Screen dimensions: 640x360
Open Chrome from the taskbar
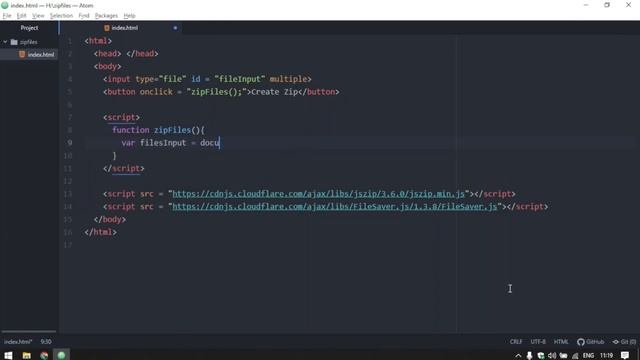[44, 356]
